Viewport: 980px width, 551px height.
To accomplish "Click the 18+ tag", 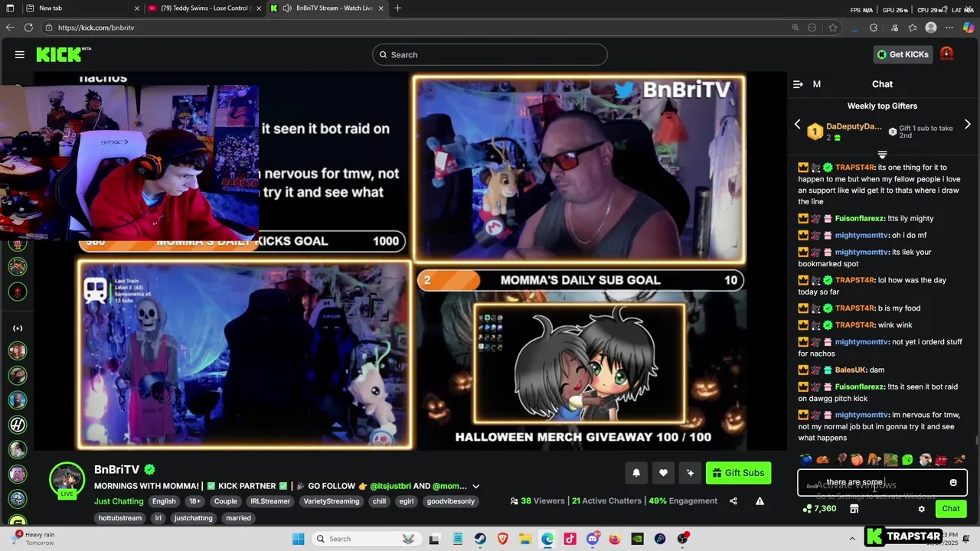I will click(x=195, y=501).
